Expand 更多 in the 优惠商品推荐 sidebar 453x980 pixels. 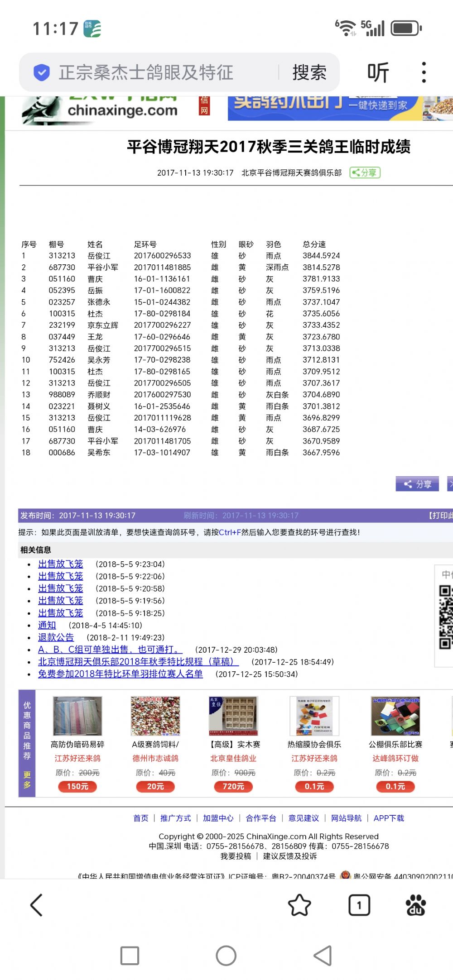(x=27, y=779)
